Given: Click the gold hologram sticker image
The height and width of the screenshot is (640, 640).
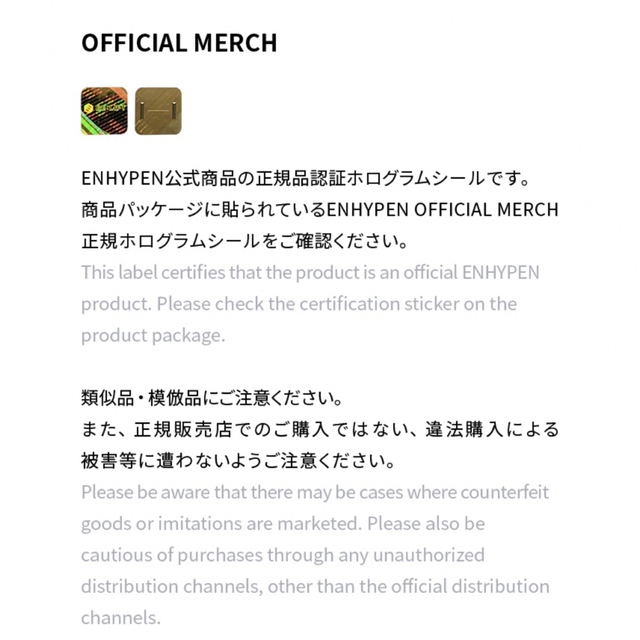Looking at the screenshot, I should [158, 111].
